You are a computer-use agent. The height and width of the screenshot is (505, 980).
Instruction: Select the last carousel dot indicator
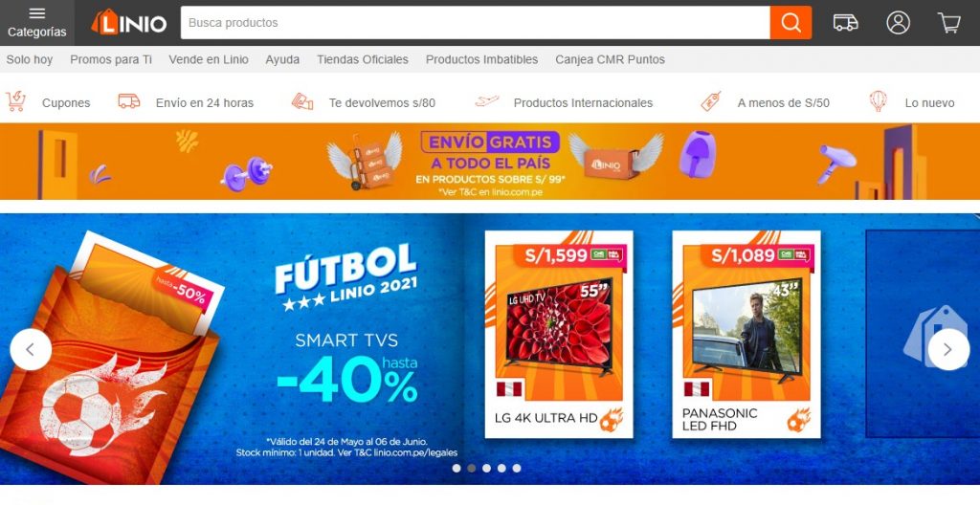(516, 468)
